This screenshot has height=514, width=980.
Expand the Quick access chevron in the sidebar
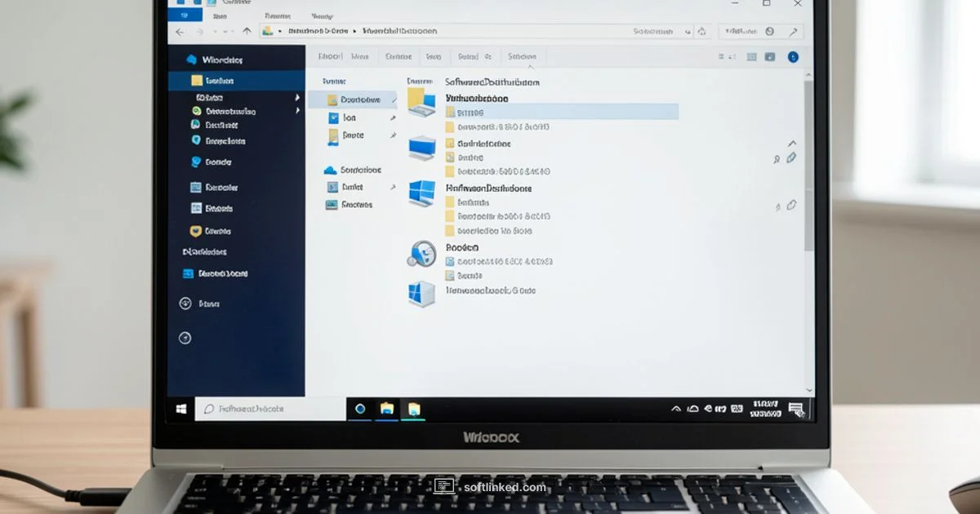[296, 96]
